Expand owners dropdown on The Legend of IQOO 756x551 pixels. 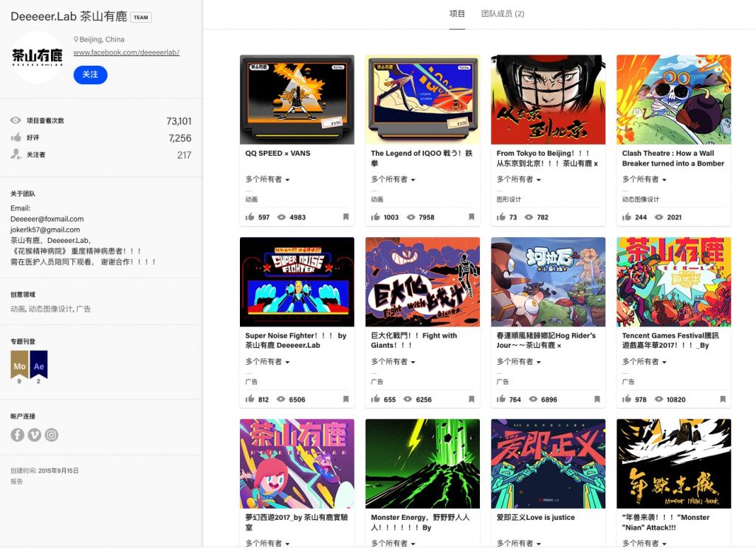tap(394, 179)
